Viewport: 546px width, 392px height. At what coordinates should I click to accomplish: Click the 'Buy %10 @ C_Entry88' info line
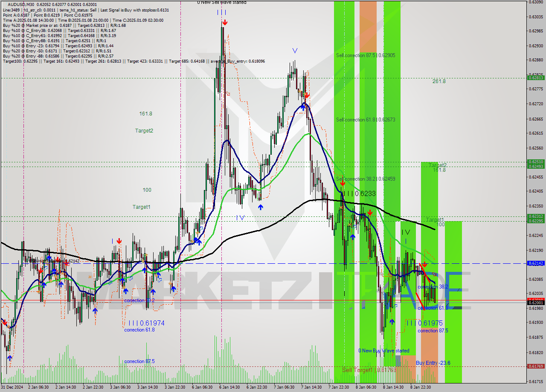[54, 41]
